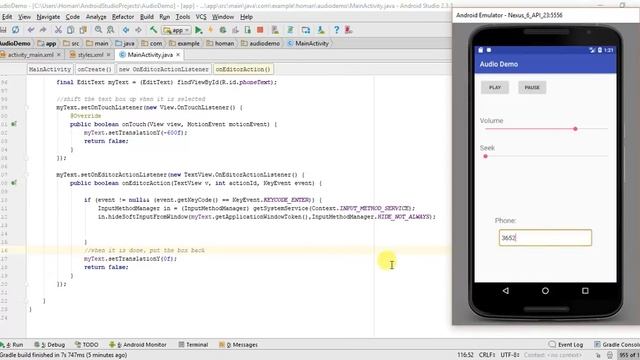
Task: Navigate Back with the blue arrow icon
Action: pos(126,30)
